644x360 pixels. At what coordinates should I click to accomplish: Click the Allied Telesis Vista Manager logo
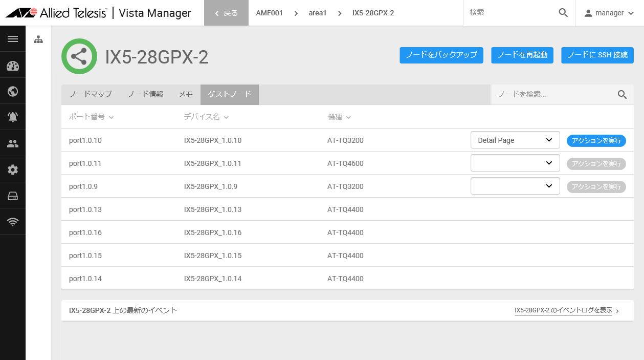(98, 13)
